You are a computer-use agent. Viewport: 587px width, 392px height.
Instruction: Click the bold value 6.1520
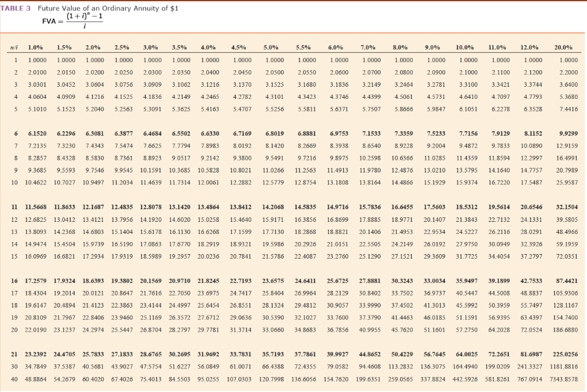click(x=37, y=134)
